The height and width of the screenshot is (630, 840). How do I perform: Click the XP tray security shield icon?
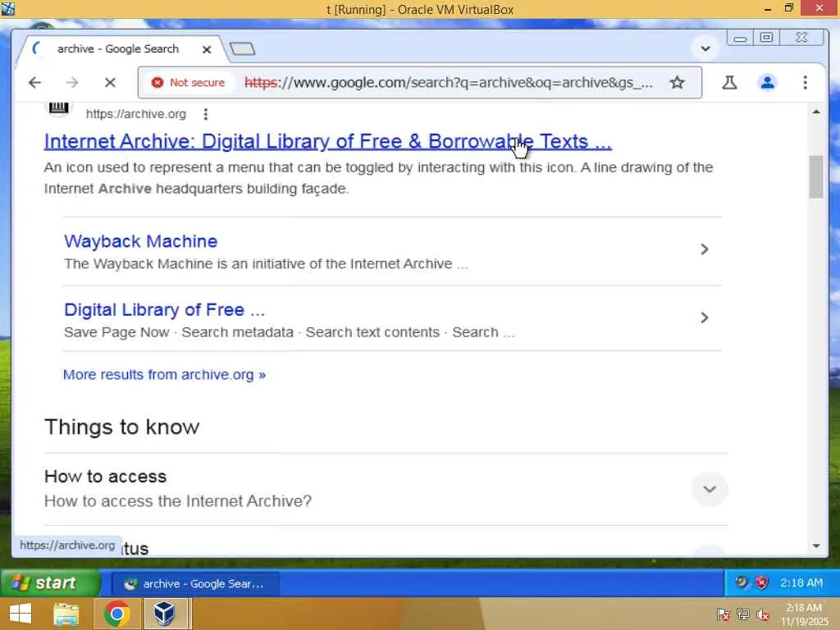[x=761, y=583]
